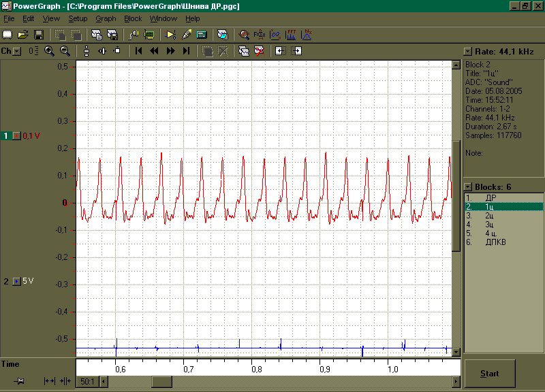The image size is (545, 392).
Task: Select block 6 ДПКВ in the list
Action: (x=504, y=242)
